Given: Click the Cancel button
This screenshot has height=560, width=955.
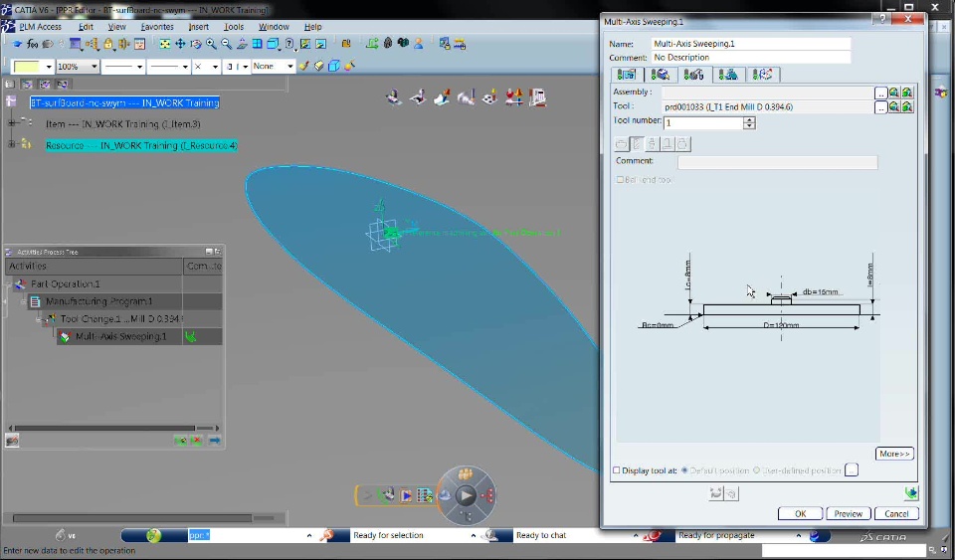Looking at the screenshot, I should pos(896,513).
